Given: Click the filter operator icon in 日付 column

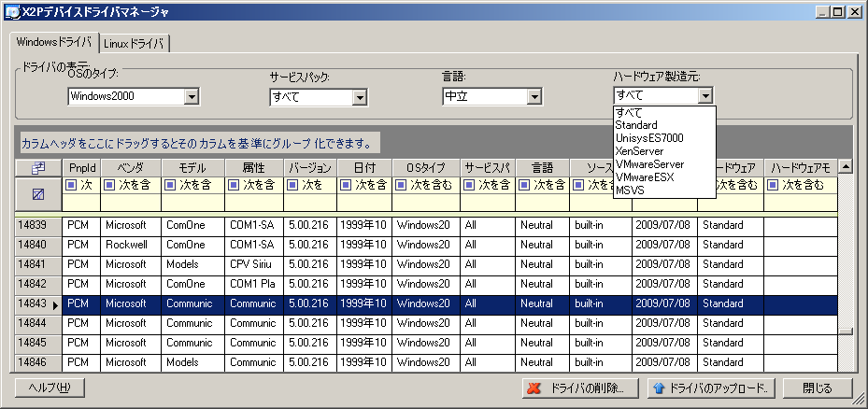Looking at the screenshot, I should (x=346, y=186).
